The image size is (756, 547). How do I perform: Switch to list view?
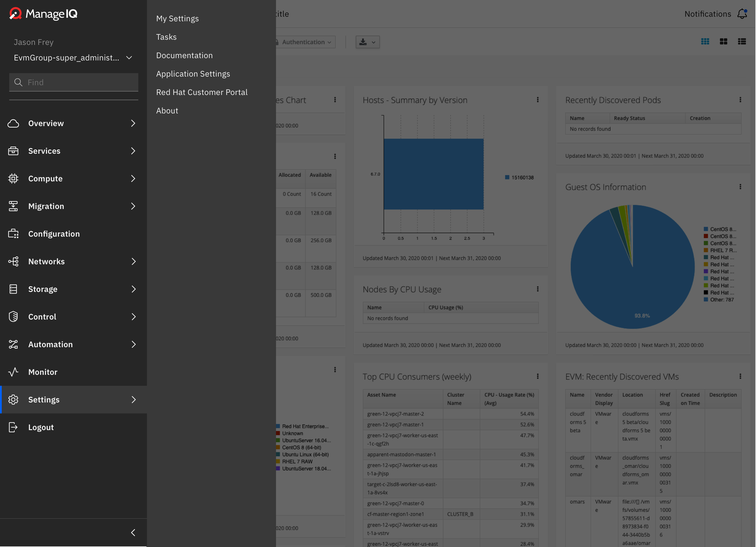[x=742, y=42]
